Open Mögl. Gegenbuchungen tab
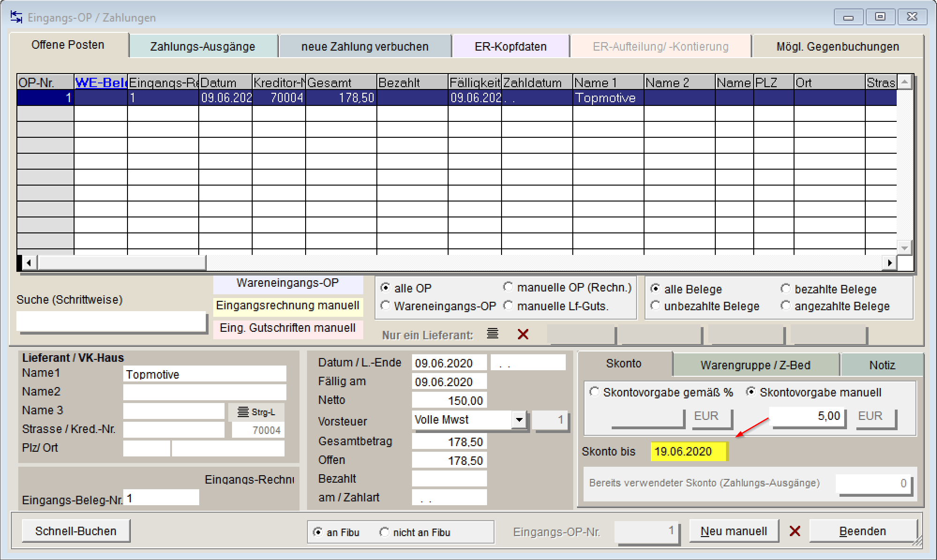Screen dimensions: 937x560 click(x=838, y=46)
